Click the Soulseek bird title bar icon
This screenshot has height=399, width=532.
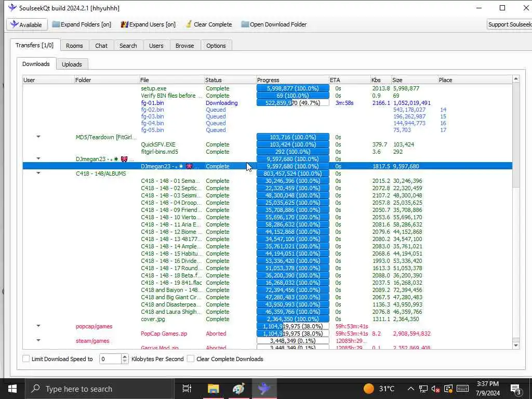12,8
